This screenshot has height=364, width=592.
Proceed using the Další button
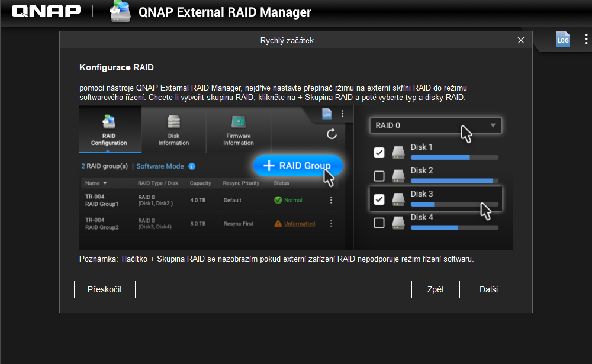[x=489, y=289]
